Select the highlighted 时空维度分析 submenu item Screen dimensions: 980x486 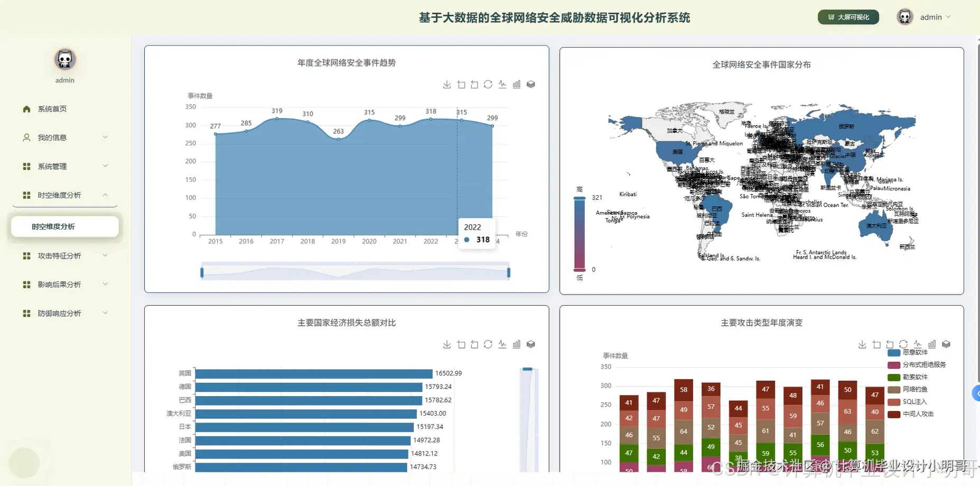(x=65, y=226)
